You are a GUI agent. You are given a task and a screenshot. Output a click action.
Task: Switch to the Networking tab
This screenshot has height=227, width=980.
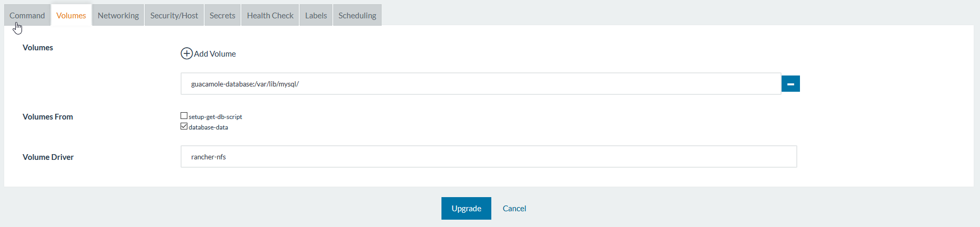(x=118, y=15)
